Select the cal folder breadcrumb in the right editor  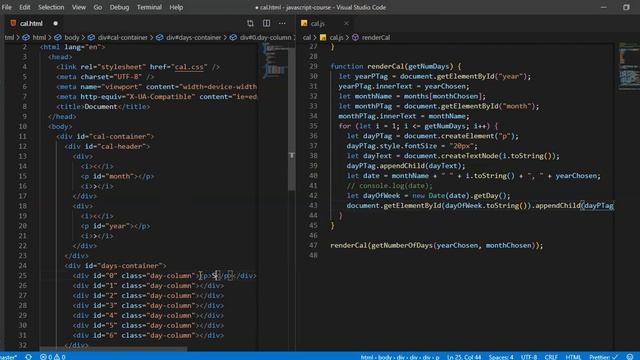tap(307, 38)
